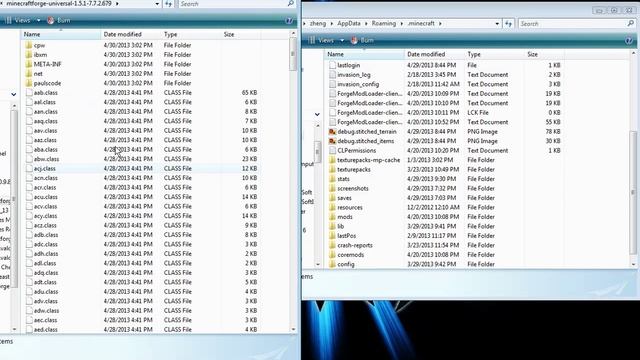Image resolution: width=640 pixels, height=360 pixels.
Task: Select the CLPermissions text document icon
Action: pos(332,151)
